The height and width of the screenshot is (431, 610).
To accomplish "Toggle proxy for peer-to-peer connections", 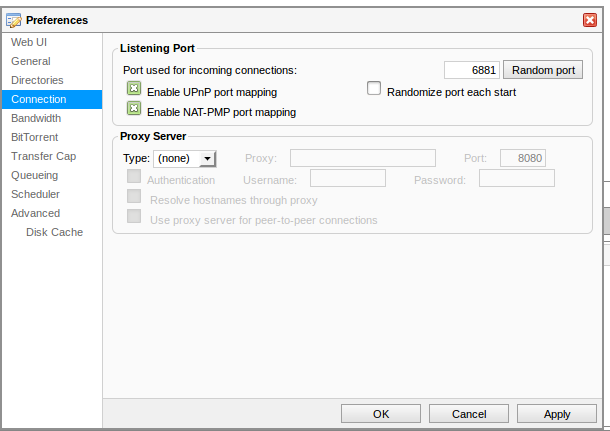I will tap(134, 216).
